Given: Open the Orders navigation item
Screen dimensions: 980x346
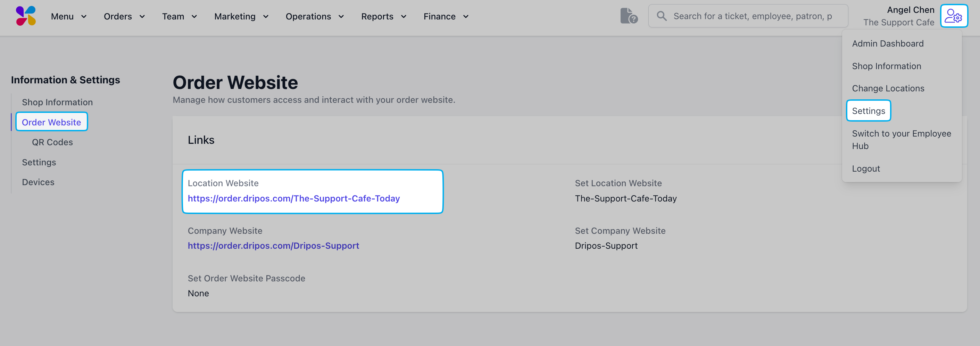Looking at the screenshot, I should (x=118, y=16).
